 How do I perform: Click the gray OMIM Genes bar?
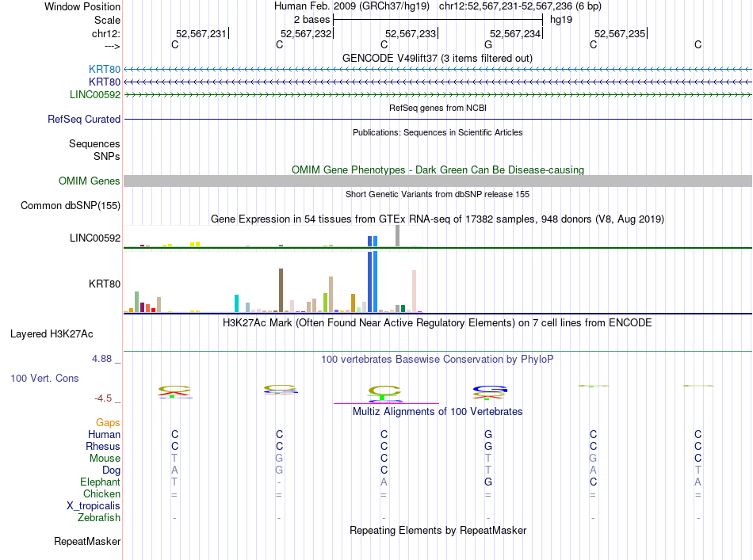(438, 181)
